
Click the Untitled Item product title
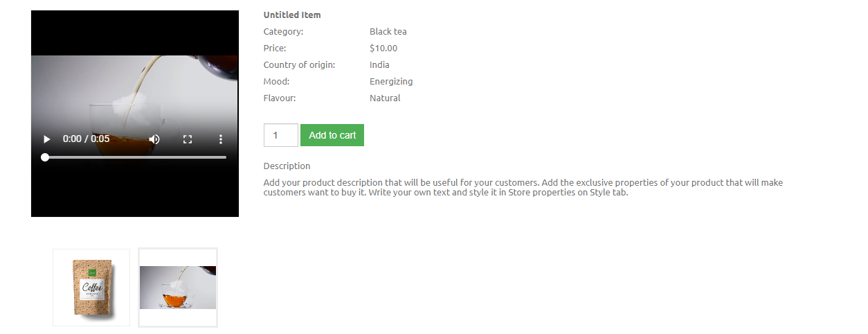292,15
